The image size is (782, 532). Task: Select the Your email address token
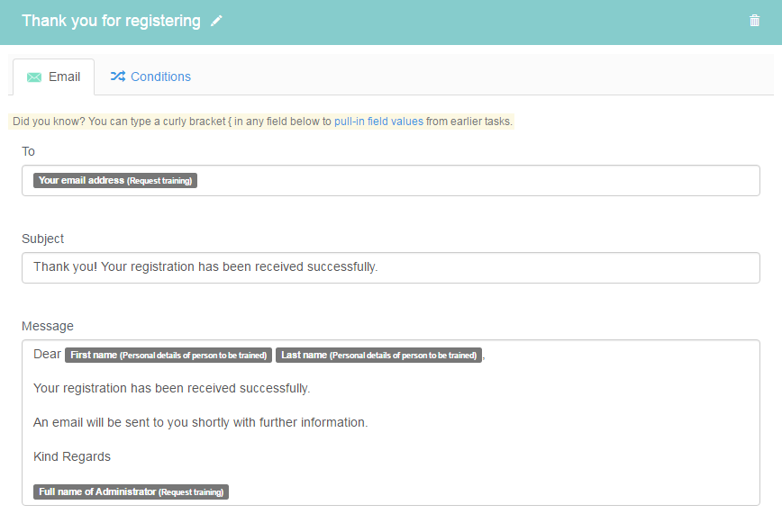tap(115, 180)
